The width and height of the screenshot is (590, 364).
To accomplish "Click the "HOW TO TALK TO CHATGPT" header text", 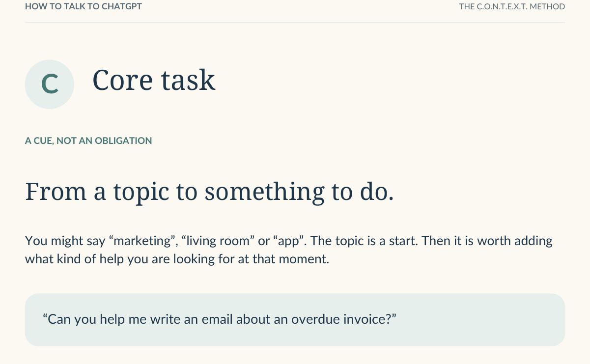I will tap(84, 7).
